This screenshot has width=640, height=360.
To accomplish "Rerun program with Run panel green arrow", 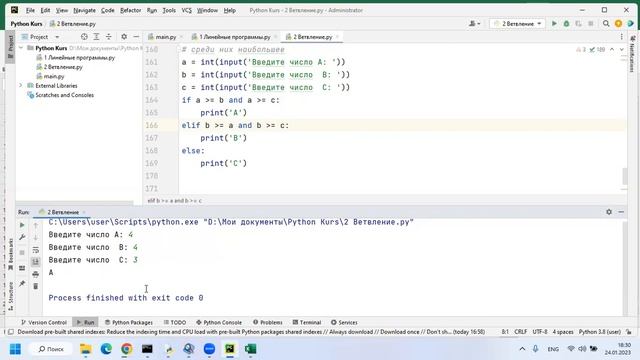I will pos(22,225).
